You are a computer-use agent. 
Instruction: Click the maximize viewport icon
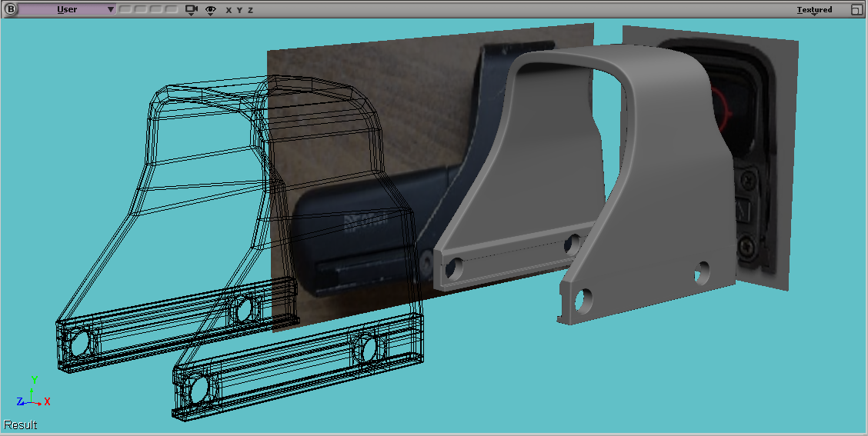pyautogui.click(x=856, y=9)
